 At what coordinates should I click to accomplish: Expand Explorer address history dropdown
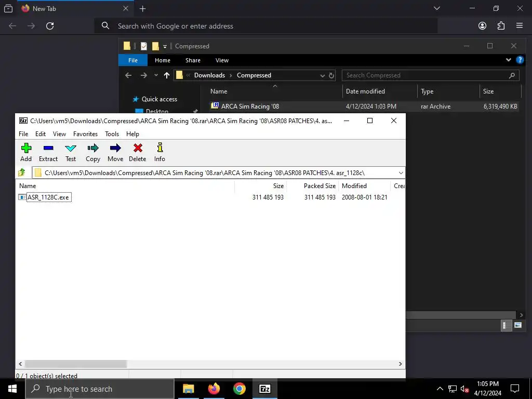(322, 75)
